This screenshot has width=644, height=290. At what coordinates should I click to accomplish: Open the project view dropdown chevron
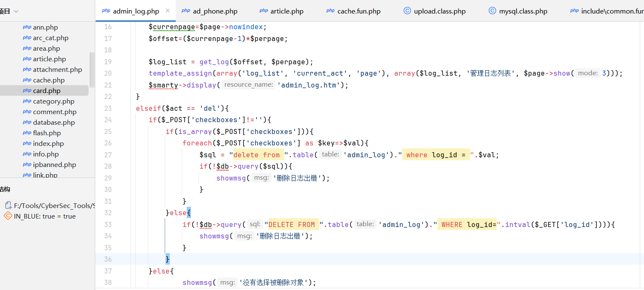(16, 11)
